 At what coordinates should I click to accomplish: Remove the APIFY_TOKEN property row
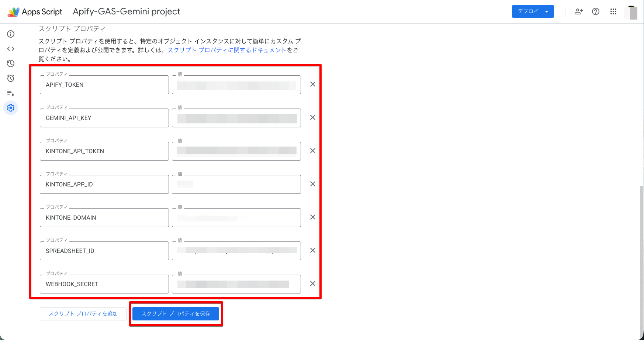312,84
